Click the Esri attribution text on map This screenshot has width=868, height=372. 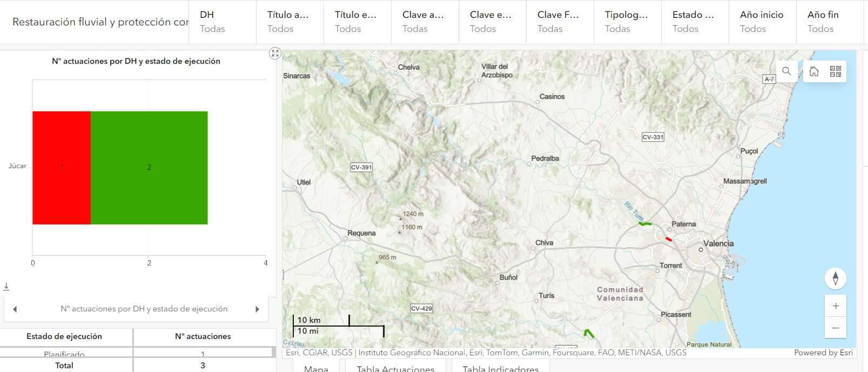(486, 353)
